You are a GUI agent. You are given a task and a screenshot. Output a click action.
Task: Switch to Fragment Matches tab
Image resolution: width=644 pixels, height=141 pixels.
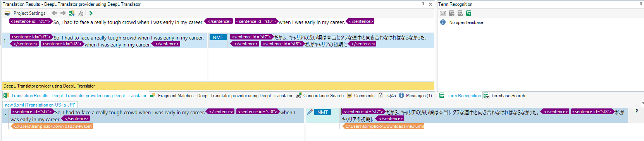coord(221,96)
